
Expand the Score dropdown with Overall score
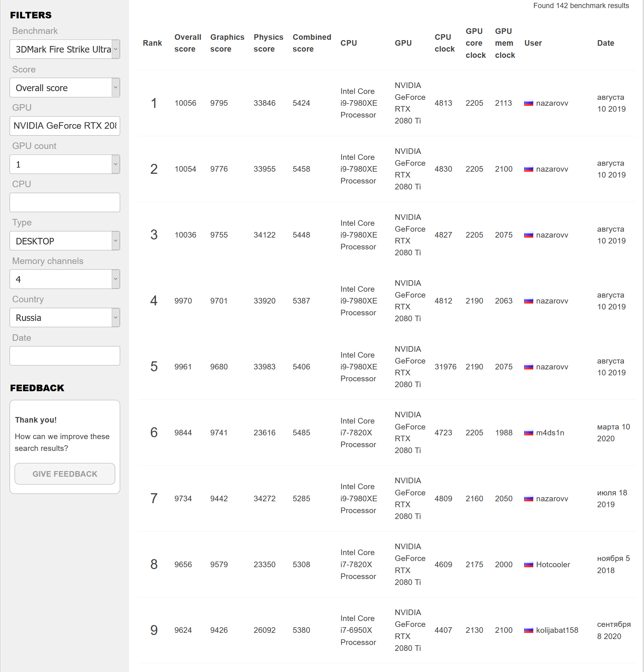pyautogui.click(x=65, y=88)
